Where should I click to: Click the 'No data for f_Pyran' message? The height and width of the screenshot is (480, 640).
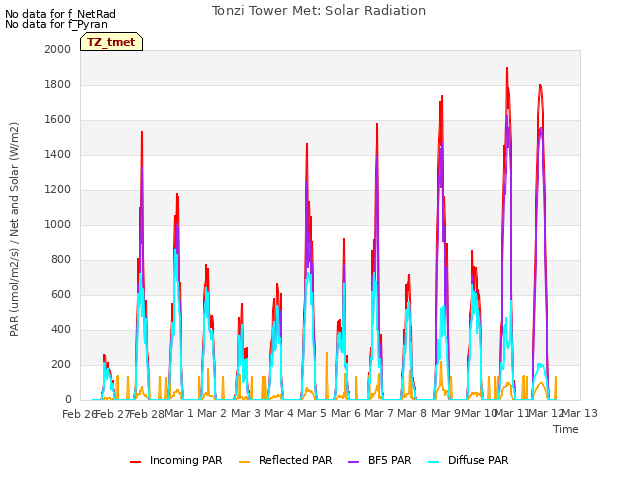[x=56, y=24]
